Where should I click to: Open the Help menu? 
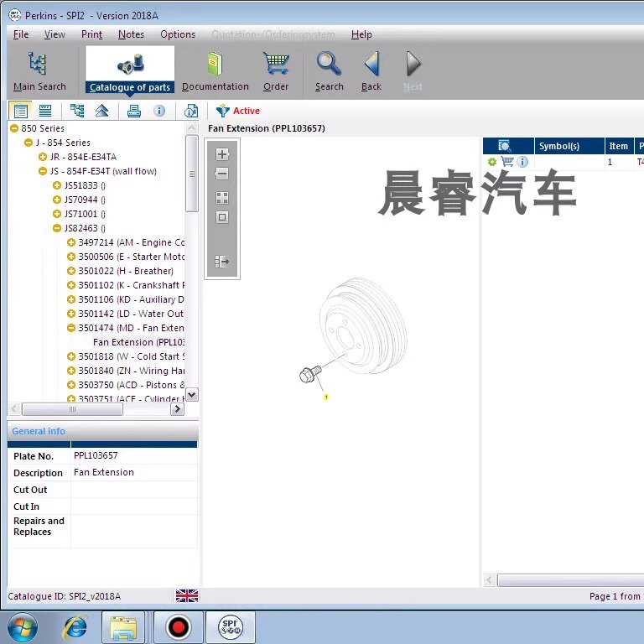pyautogui.click(x=361, y=34)
